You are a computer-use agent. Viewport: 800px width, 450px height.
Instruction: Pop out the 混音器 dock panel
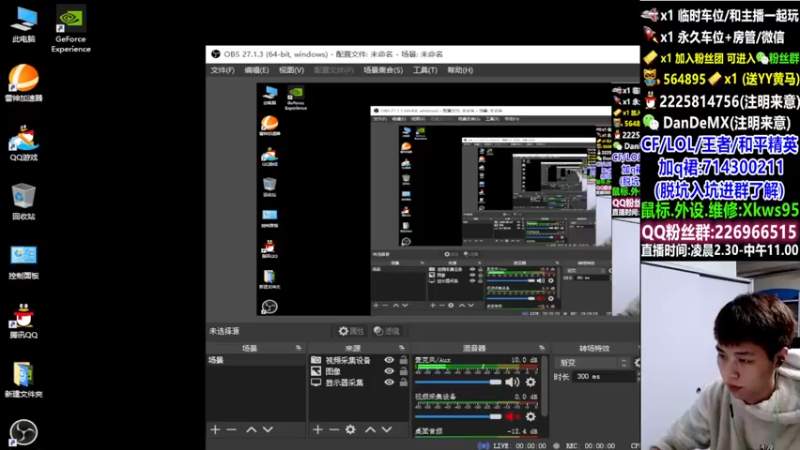[x=542, y=348]
